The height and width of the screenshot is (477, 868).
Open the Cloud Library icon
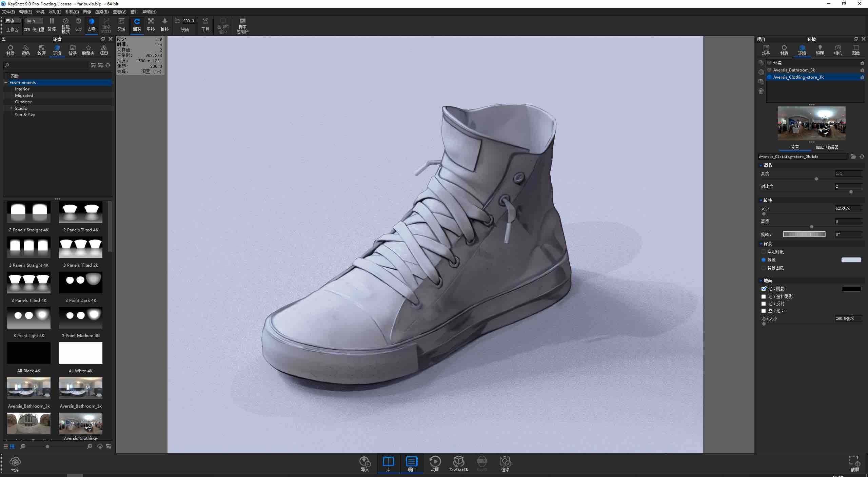tap(15, 462)
